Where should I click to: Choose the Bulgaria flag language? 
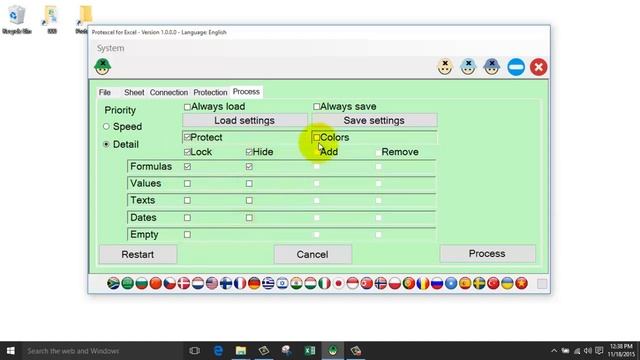pos(141,283)
